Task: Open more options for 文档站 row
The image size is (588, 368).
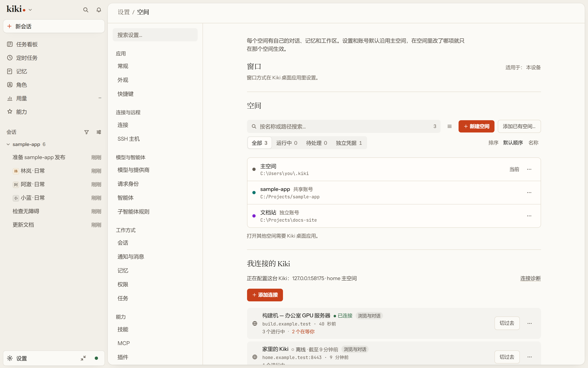Action: [529, 216]
